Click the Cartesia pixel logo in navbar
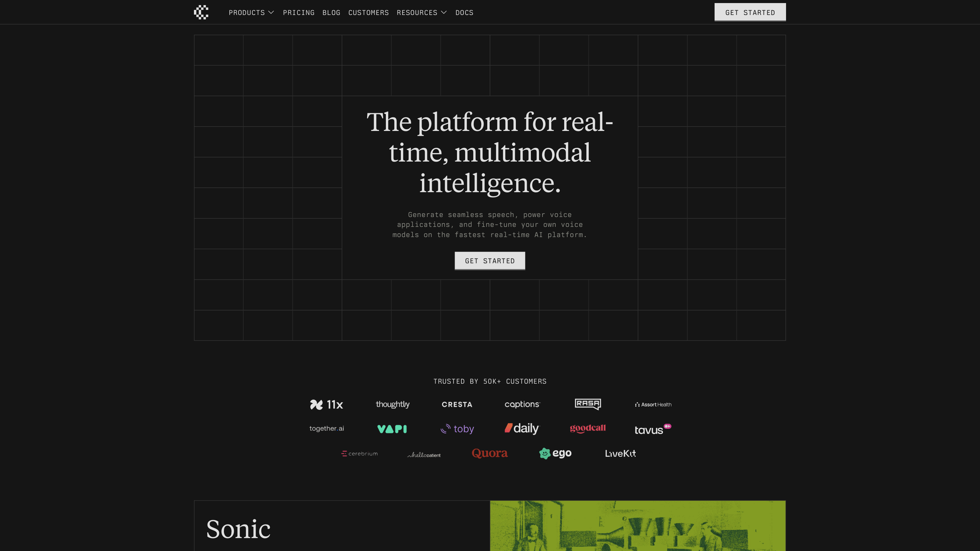 (x=201, y=12)
